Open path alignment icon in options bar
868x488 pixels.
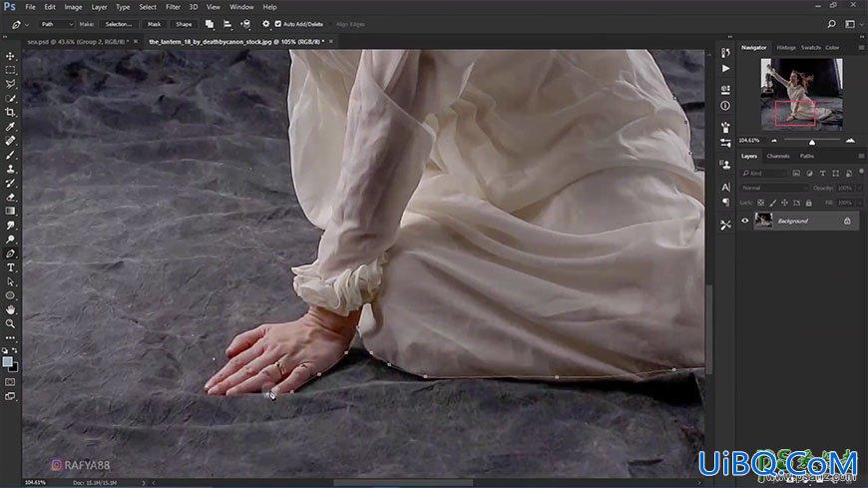pyautogui.click(x=227, y=24)
